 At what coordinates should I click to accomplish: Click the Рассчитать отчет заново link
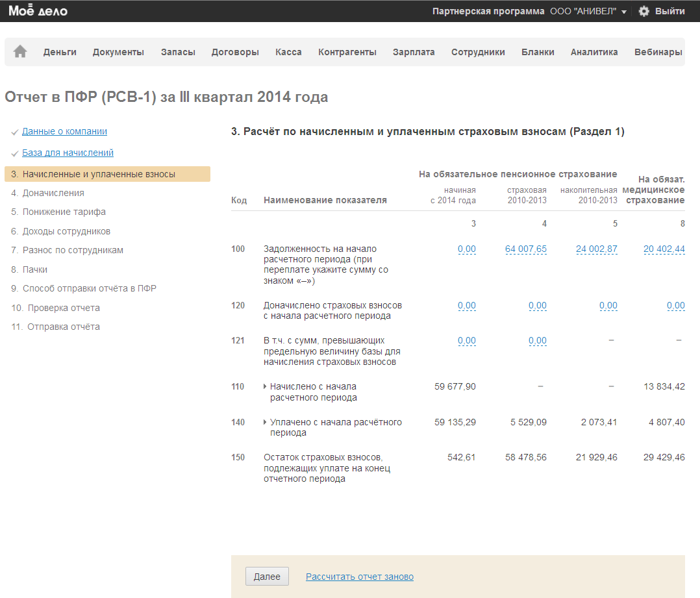click(x=359, y=577)
